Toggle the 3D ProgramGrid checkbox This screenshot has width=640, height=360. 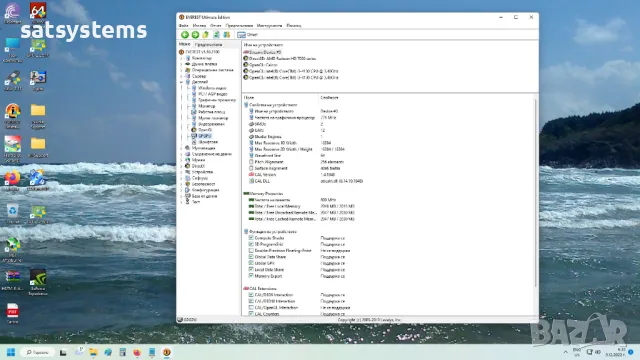251,244
